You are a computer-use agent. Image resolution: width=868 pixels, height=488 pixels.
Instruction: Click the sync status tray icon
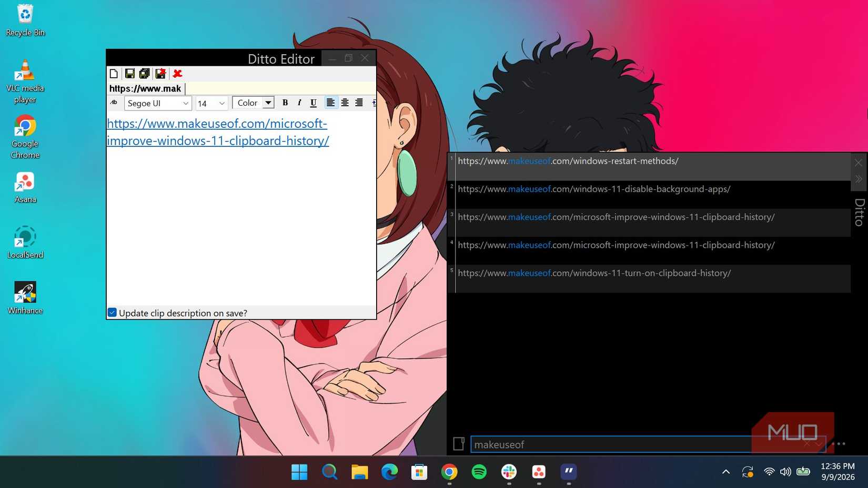click(x=748, y=472)
